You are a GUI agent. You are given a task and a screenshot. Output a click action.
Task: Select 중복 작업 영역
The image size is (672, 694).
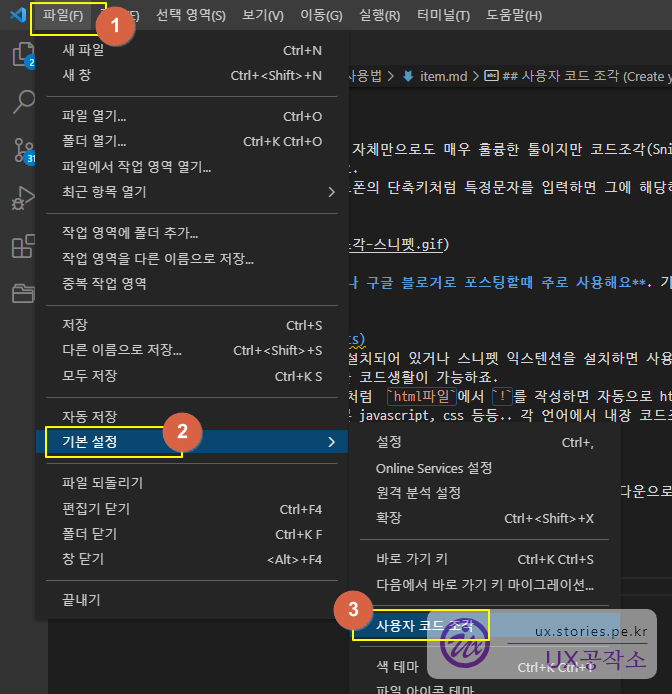[192, 284]
